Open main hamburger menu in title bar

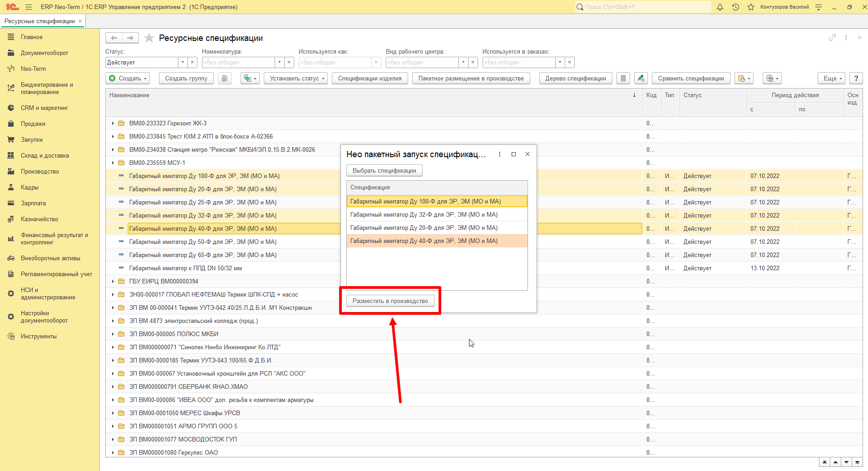click(x=29, y=7)
